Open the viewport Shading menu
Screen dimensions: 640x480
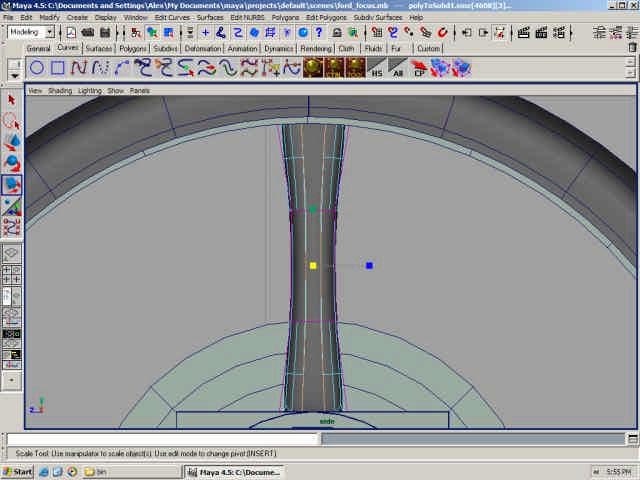click(x=60, y=90)
